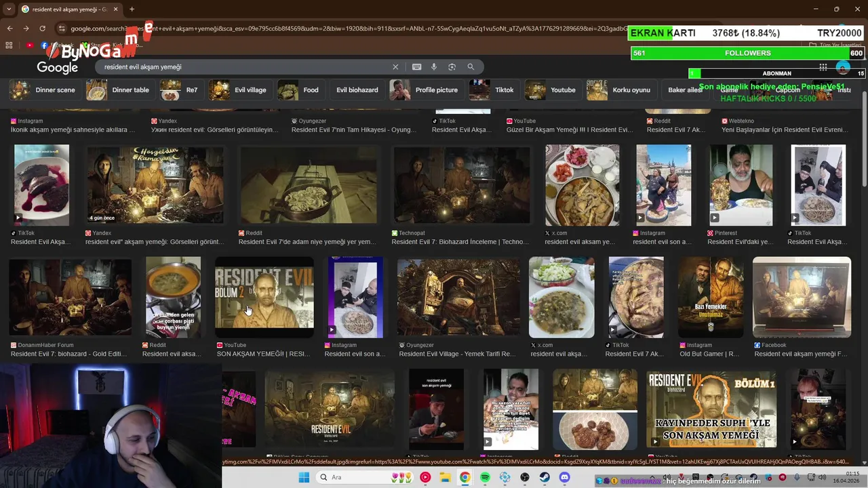The width and height of the screenshot is (868, 488).
Task: Open the YouTube bookmark icon
Action: click(29, 45)
